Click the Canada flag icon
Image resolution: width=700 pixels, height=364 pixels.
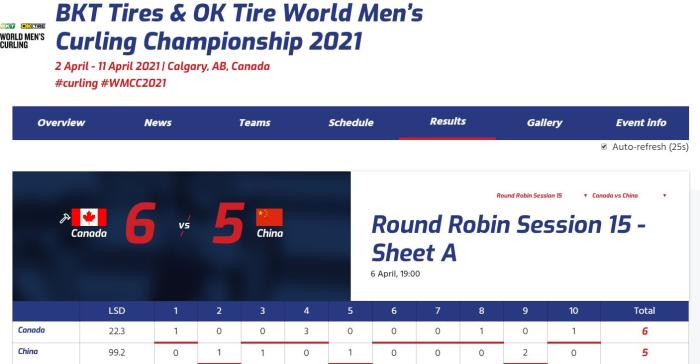[x=89, y=217]
